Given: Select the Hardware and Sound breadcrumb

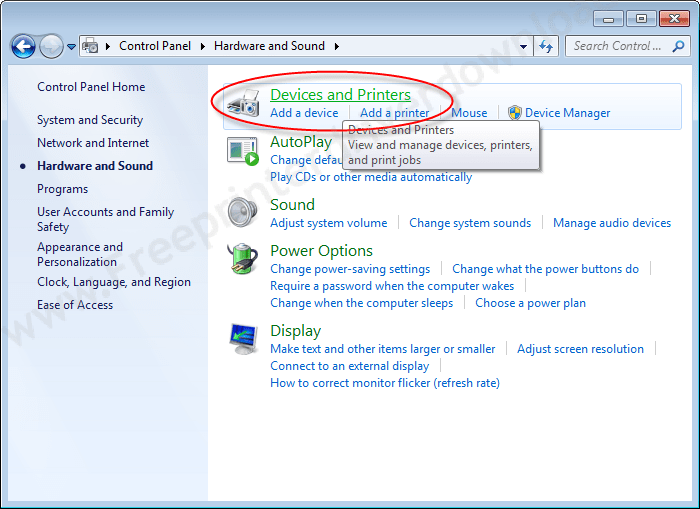Looking at the screenshot, I should click(x=269, y=46).
